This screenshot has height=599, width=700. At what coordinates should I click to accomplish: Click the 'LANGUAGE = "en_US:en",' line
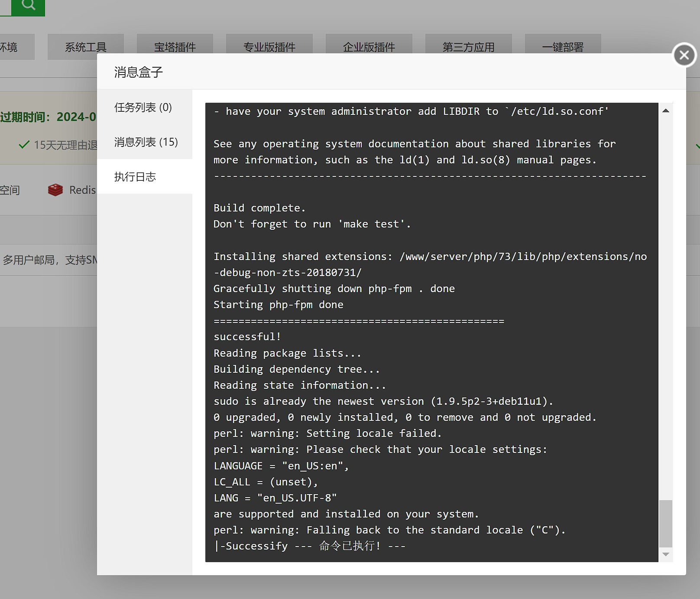[x=281, y=466]
